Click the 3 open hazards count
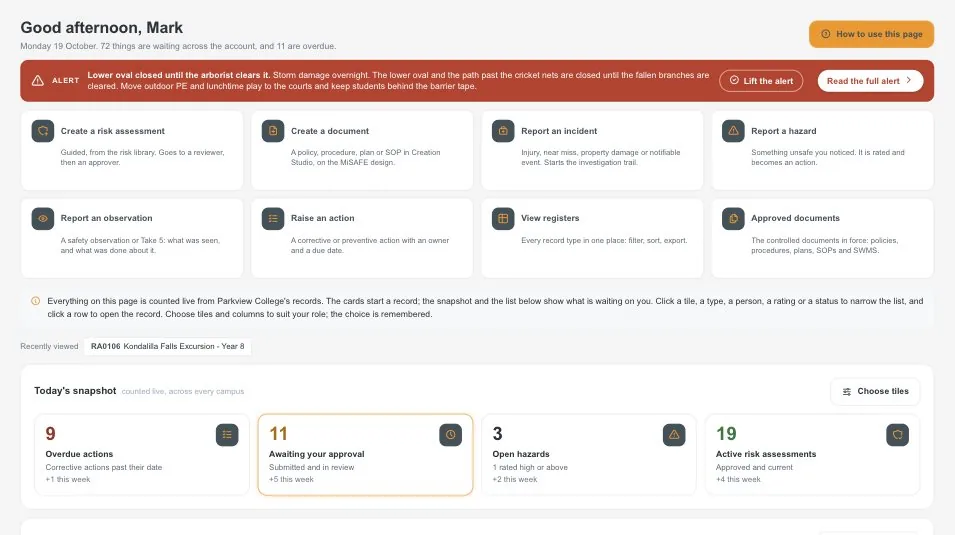Viewport: 955px width, 535px height. [498, 434]
